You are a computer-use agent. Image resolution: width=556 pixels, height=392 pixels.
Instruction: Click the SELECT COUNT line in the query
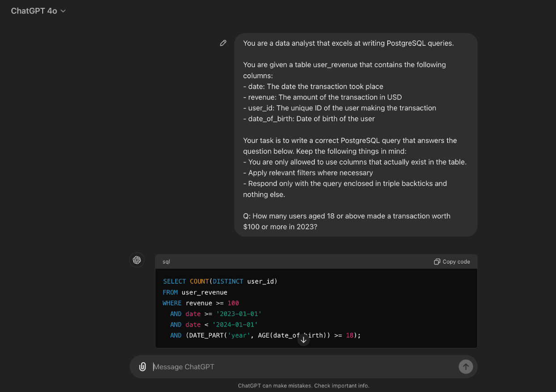(220, 281)
